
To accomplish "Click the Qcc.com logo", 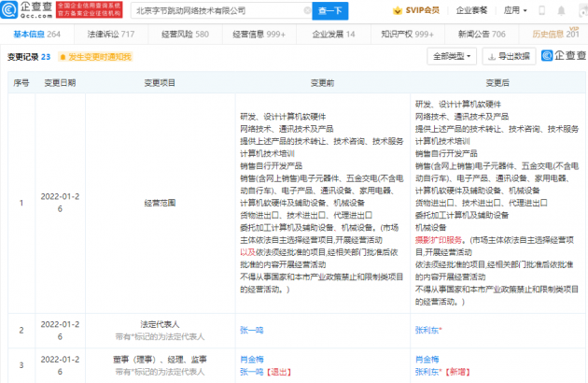I will (27, 10).
